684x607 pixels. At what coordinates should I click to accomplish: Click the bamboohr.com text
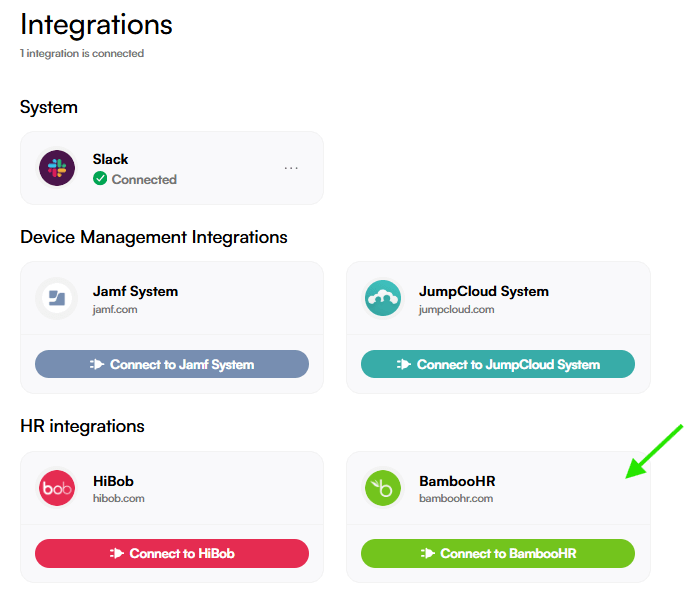coord(456,498)
